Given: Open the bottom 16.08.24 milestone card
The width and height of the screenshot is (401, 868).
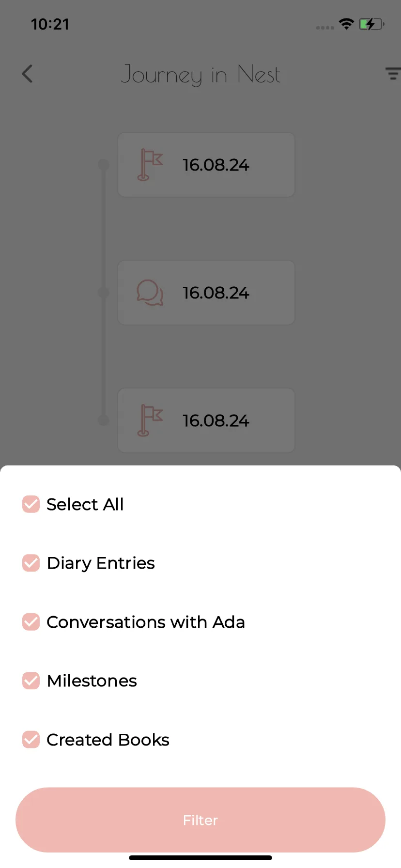Looking at the screenshot, I should pos(206,420).
